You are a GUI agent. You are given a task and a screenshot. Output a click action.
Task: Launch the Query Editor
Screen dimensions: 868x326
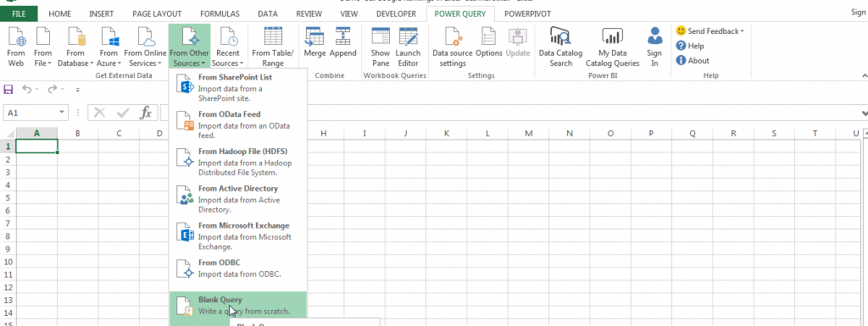tap(408, 47)
